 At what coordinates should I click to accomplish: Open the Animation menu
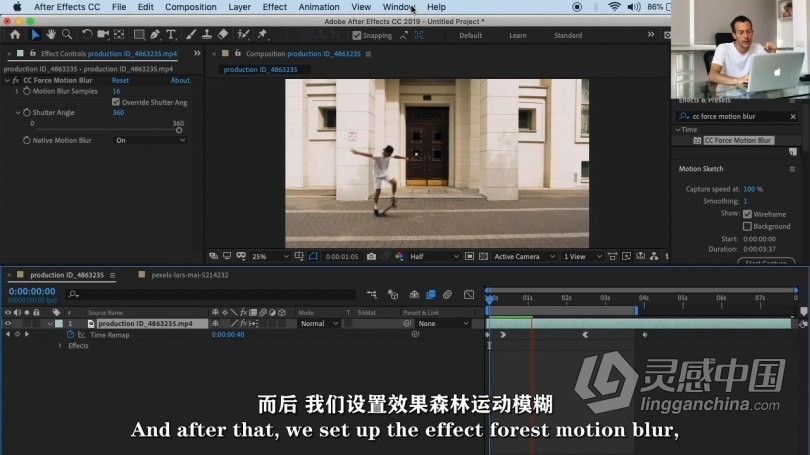click(x=319, y=7)
